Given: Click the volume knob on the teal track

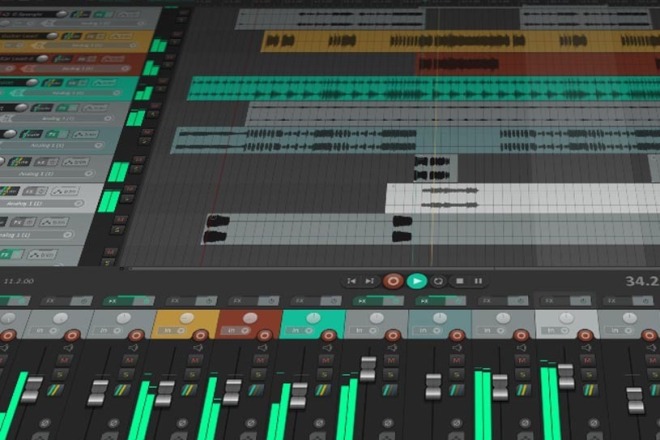Looking at the screenshot, I should (x=32, y=83).
